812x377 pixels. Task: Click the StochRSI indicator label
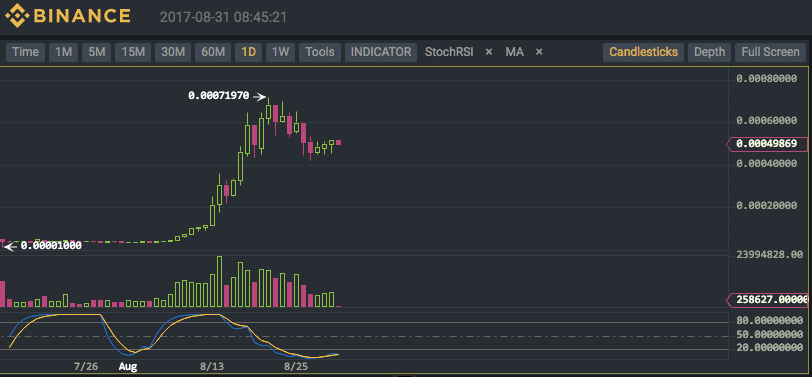[449, 52]
